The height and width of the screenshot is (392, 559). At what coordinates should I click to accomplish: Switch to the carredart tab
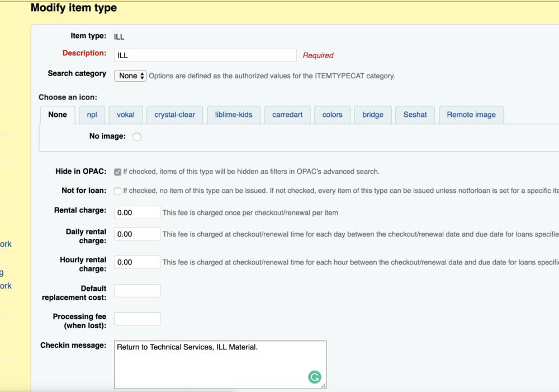(287, 114)
